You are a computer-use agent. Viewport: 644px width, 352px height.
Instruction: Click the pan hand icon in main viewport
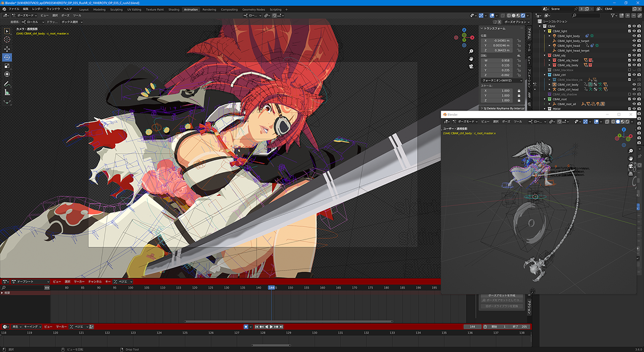(x=470, y=59)
